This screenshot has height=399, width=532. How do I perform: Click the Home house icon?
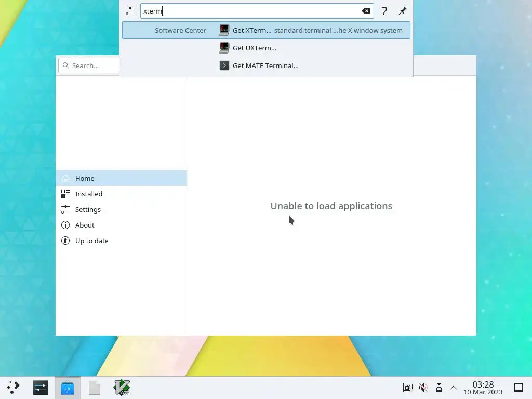click(x=65, y=178)
